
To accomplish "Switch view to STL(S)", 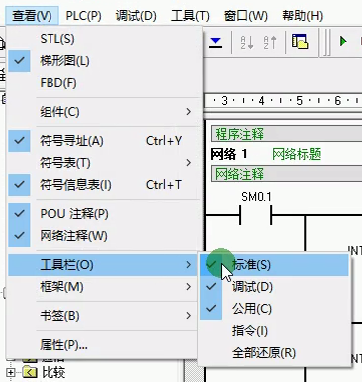I will pos(104,39).
